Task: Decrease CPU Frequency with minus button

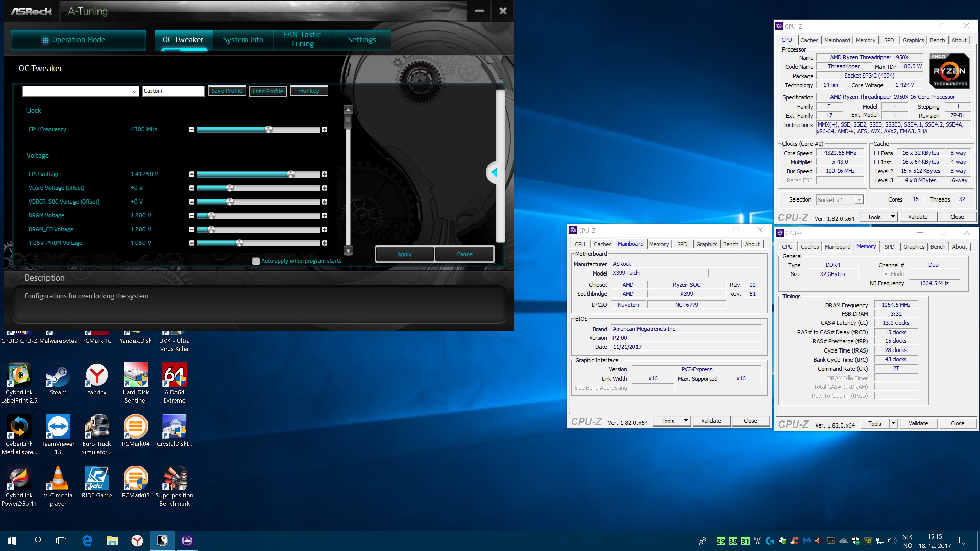Action: 192,130
